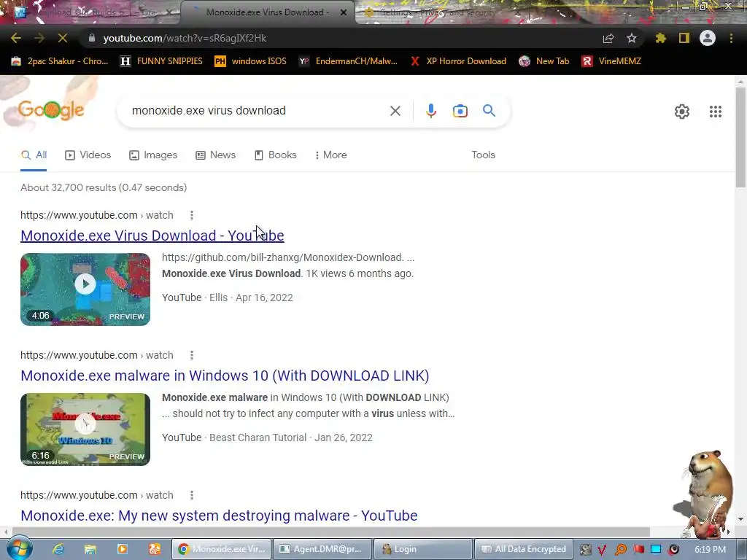
Task: Click the orange magnifier tray icon
Action: pos(621,550)
